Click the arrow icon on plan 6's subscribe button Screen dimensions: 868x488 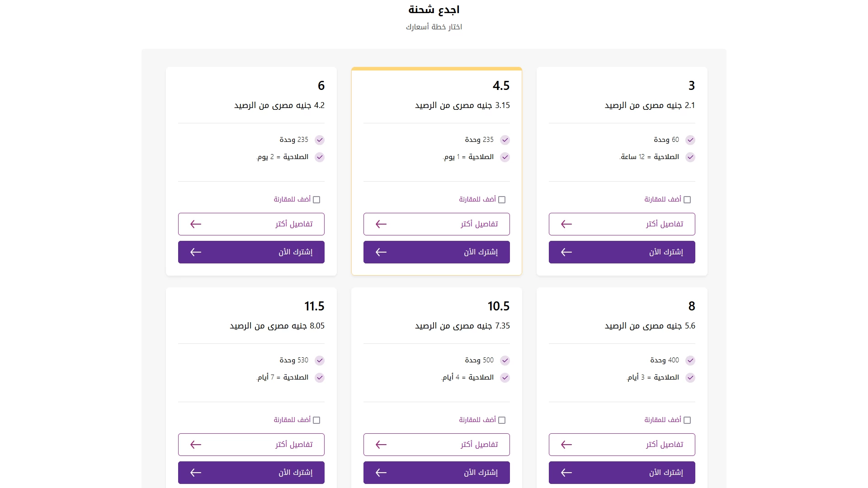(x=196, y=252)
